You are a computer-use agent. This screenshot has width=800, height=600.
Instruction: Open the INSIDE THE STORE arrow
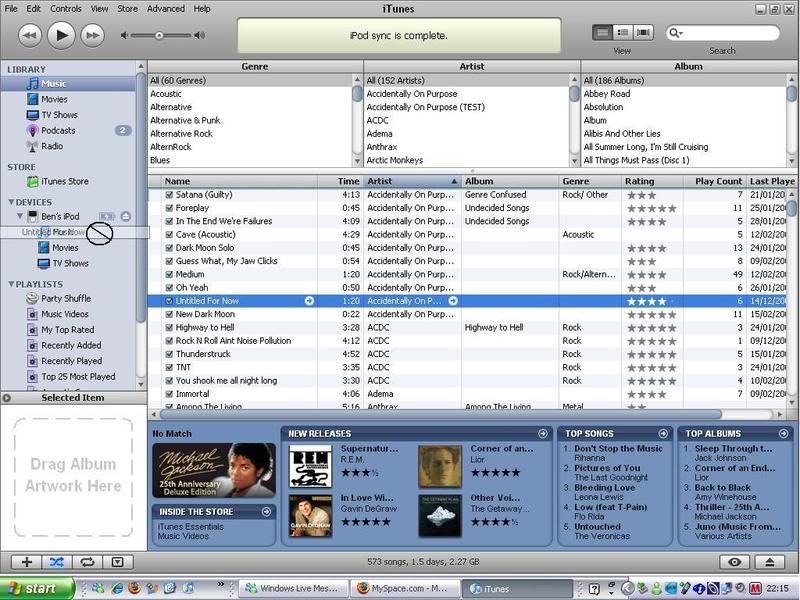[x=266, y=512]
